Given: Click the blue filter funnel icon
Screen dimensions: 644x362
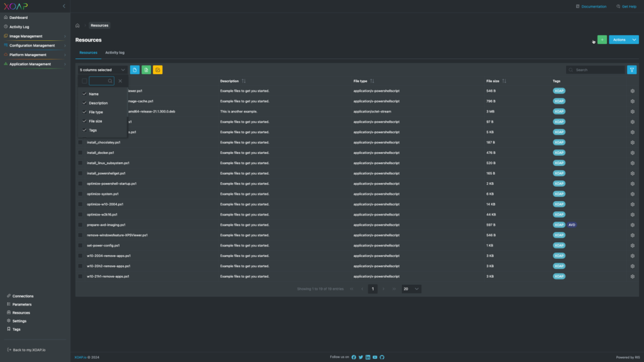Looking at the screenshot, I should click(x=631, y=70).
